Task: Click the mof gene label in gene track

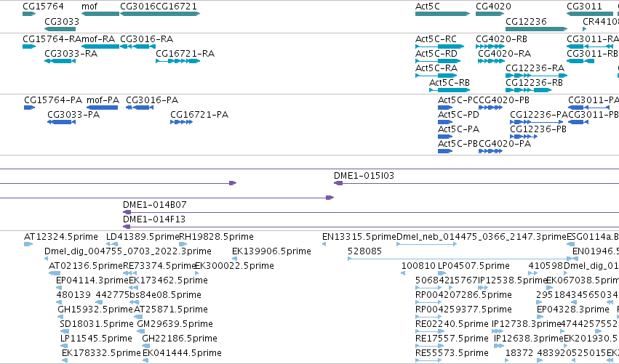Action: pos(89,7)
